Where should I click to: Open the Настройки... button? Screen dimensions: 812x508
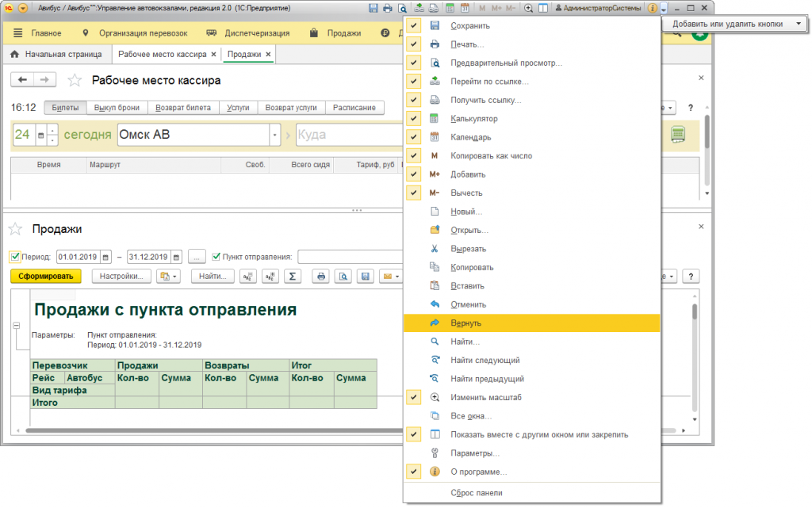click(121, 277)
